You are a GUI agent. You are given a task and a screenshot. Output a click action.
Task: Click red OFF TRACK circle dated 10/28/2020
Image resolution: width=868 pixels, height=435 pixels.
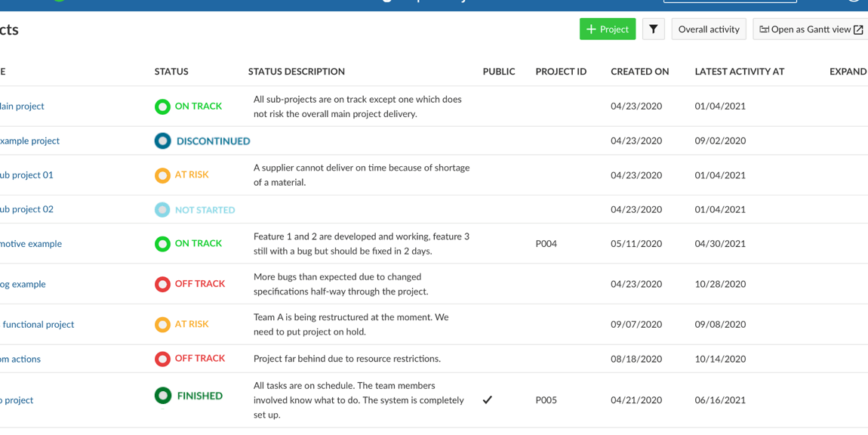pyautogui.click(x=162, y=284)
